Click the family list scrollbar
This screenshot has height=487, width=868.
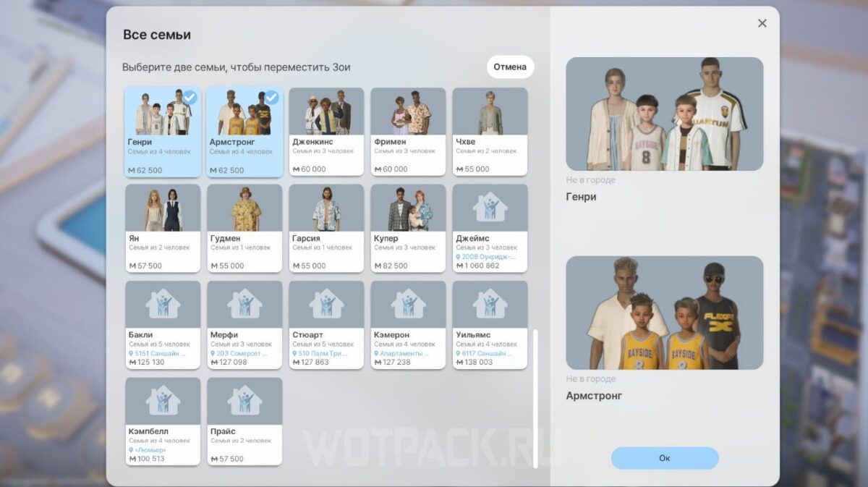coord(536,399)
